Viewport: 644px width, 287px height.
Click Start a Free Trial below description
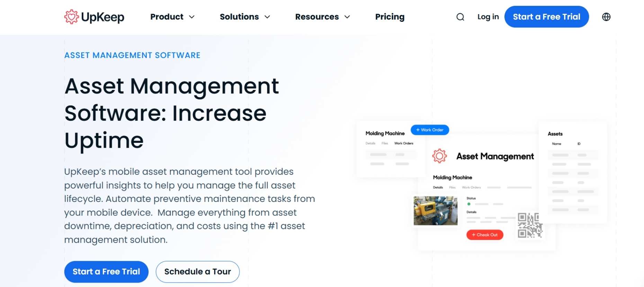pyautogui.click(x=106, y=272)
